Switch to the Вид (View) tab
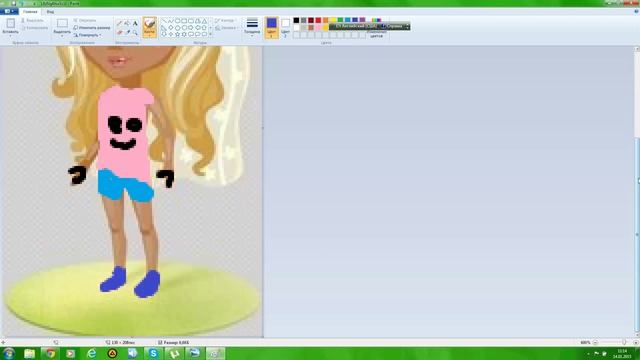This screenshot has height=360, width=640. coord(50,12)
